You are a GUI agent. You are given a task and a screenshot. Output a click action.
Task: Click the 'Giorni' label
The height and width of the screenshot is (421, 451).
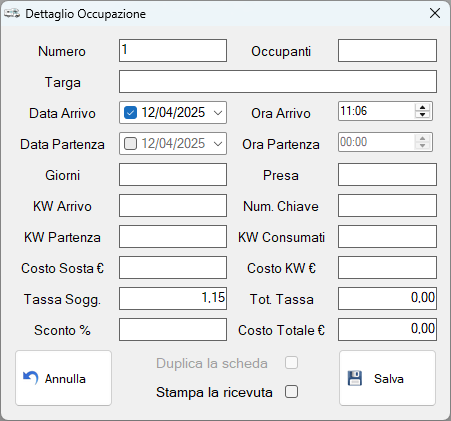point(63,175)
